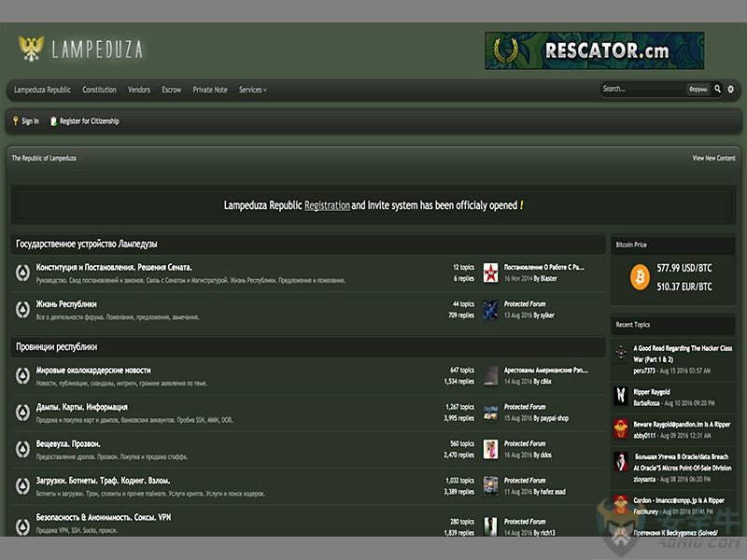Select the Private Note menu item
The width and height of the screenshot is (747, 560).
(210, 90)
